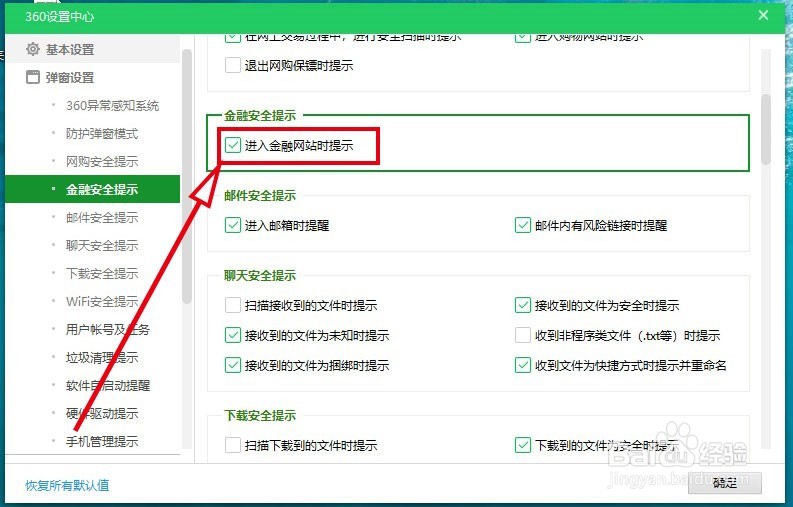Enable 扫描下载到的文件时提示
The height and width of the screenshot is (507, 793).
click(x=233, y=445)
